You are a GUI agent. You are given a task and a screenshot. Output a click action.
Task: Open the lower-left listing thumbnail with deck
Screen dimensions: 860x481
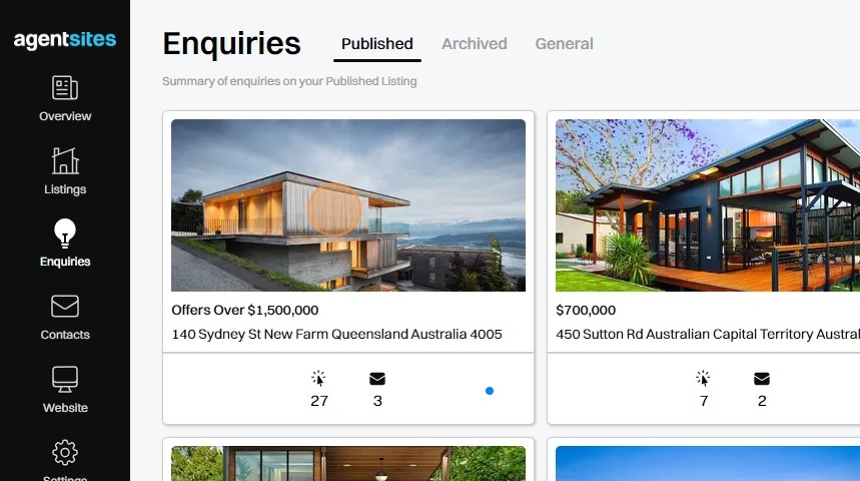tap(348, 463)
